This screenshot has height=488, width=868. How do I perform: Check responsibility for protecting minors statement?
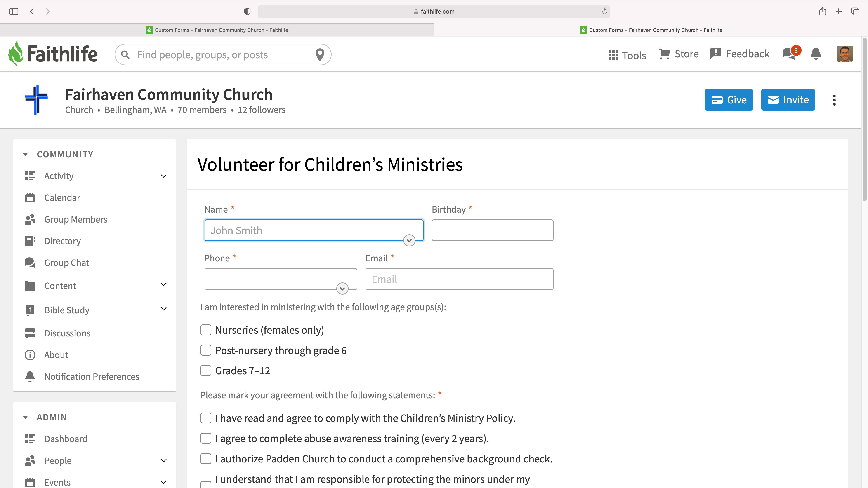[x=206, y=484]
